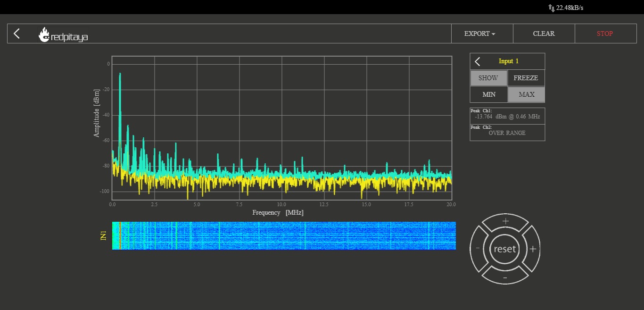644x310 pixels.
Task: Click the Peak Ch2 OVER RANGE readout
Action: (507, 133)
